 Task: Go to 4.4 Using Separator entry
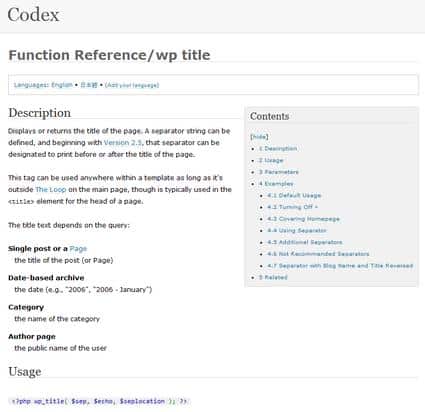[x=297, y=231]
